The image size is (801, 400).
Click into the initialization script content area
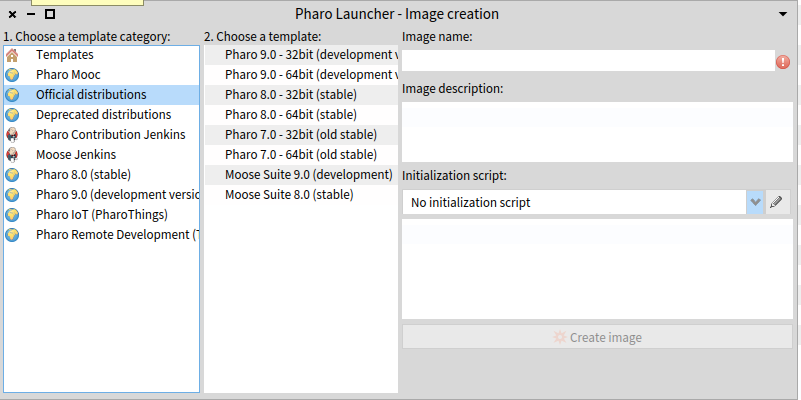point(597,269)
